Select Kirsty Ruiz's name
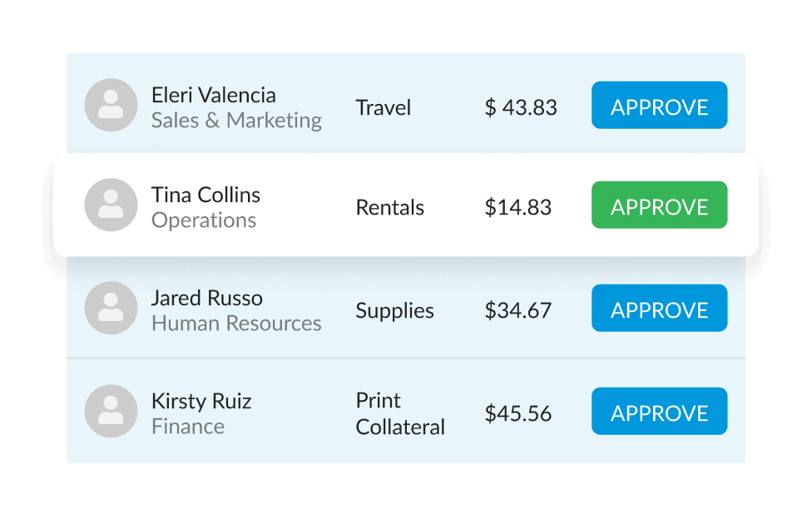The image size is (812, 519). (201, 401)
